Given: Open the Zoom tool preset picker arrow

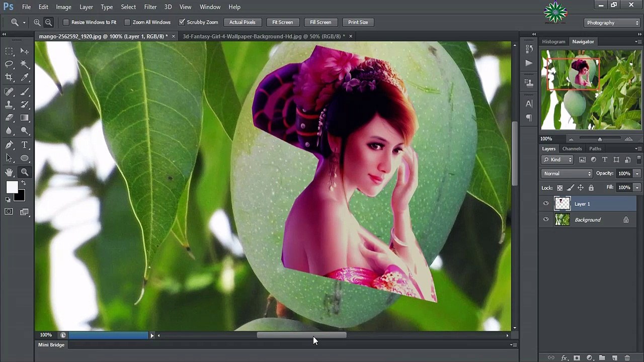Looking at the screenshot, I should [x=24, y=23].
